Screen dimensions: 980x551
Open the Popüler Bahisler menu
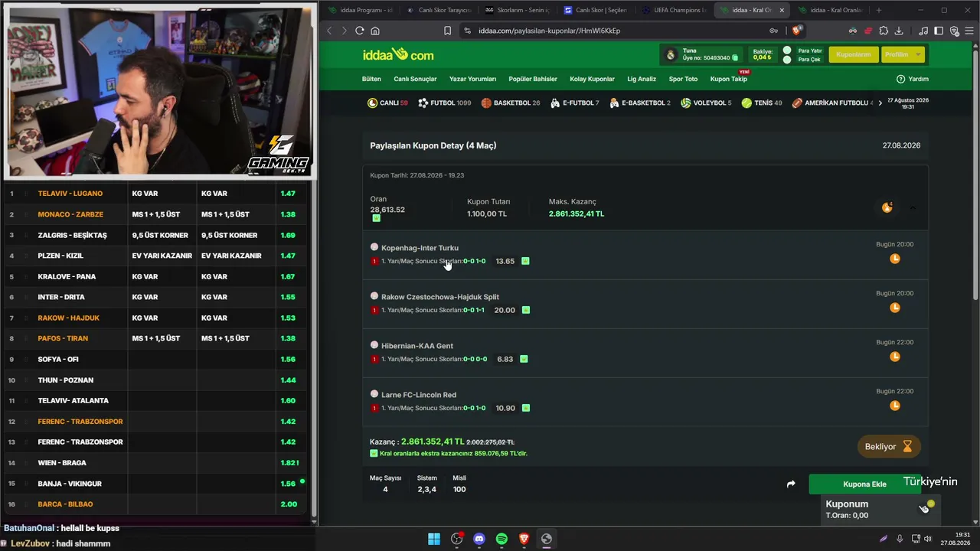pos(533,79)
